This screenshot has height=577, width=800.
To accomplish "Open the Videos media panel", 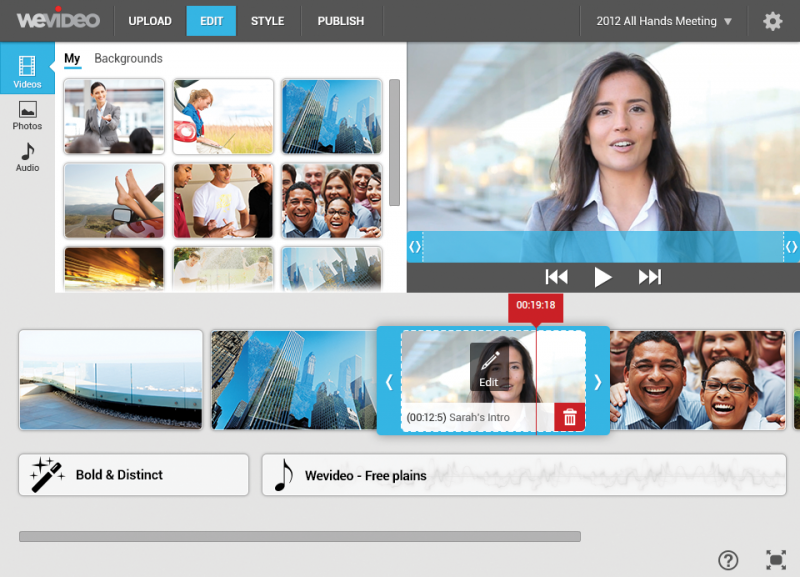I will [27, 70].
